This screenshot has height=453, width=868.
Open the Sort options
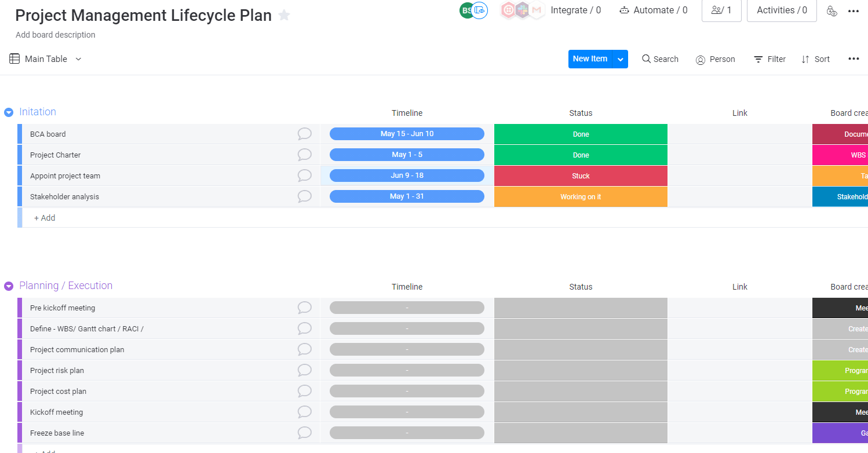pos(815,59)
